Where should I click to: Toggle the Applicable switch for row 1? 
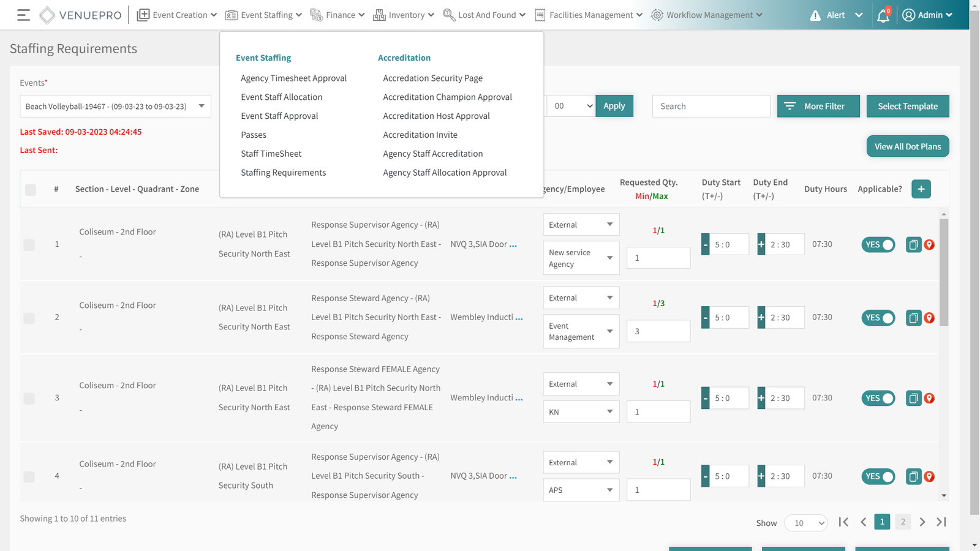pos(878,245)
